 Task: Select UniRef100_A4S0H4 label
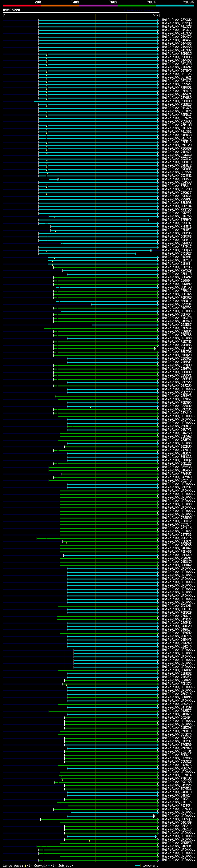click(177, 257)
